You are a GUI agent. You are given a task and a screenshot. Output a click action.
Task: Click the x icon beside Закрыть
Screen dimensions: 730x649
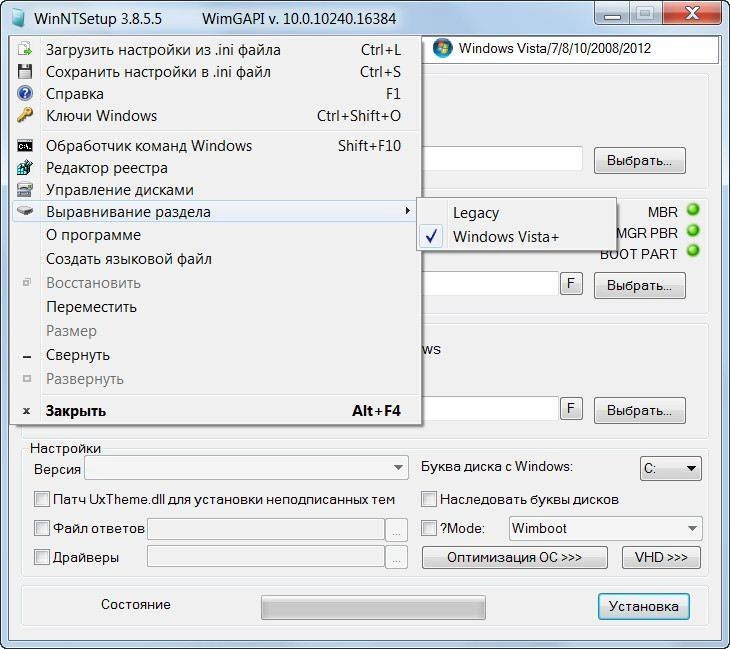27,411
